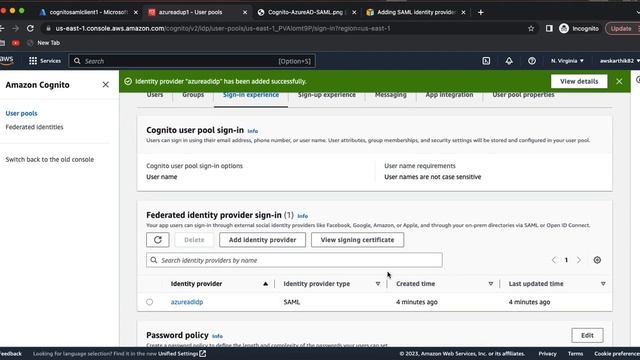The width and height of the screenshot is (640, 360).
Task: Dismiss the green success banner
Action: click(619, 81)
